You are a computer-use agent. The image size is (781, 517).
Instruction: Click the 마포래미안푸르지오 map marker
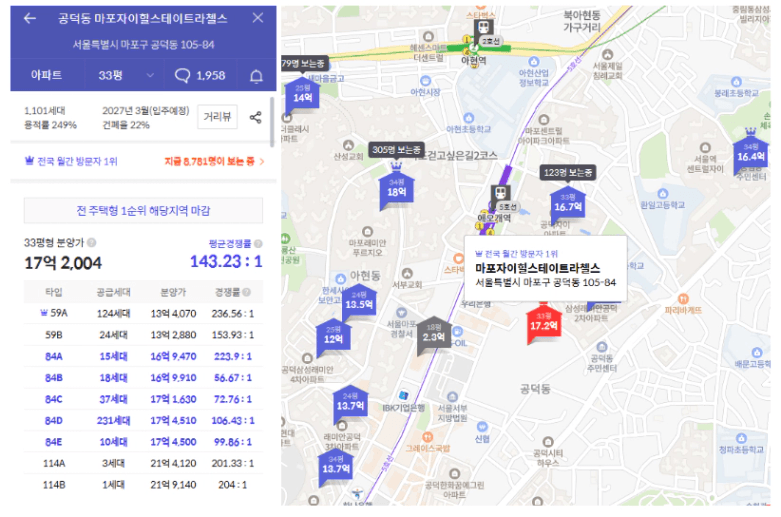368,231
